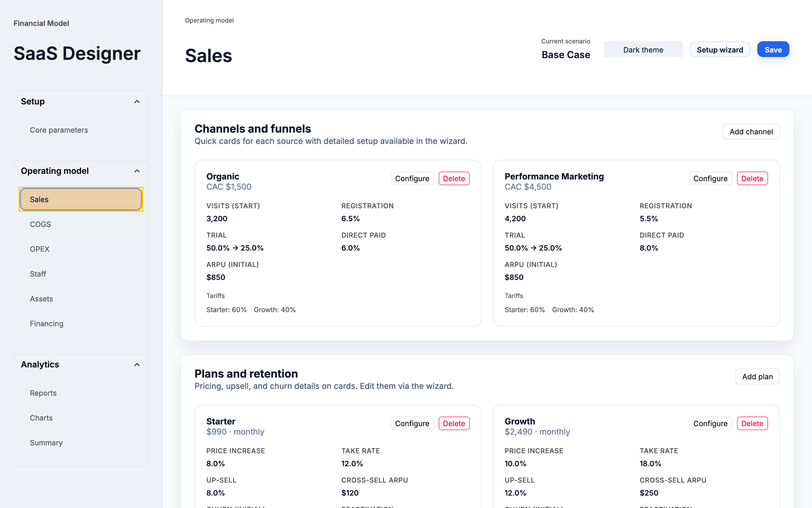Click Organic registration value 6.5%
This screenshot has height=508, width=812.
tap(350, 219)
